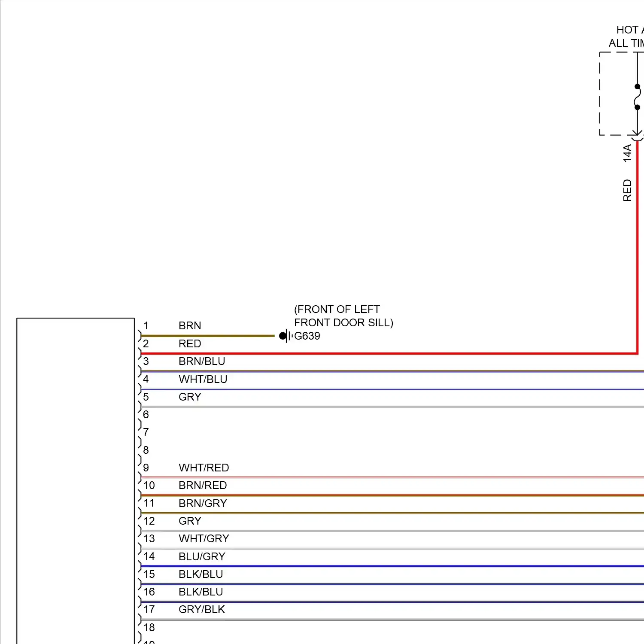Viewport: 644px width, 644px height.
Task: Select pin number 7
Action: point(146,432)
